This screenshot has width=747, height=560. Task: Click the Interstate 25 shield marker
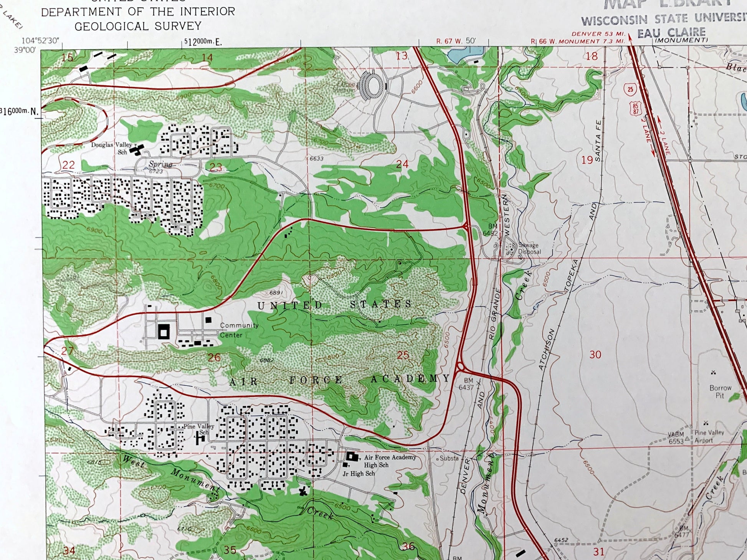(630, 90)
